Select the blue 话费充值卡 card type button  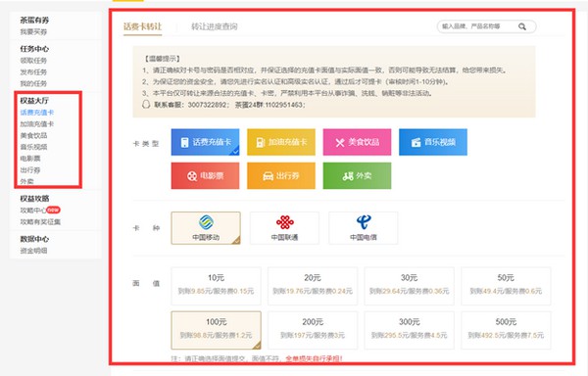(205, 142)
